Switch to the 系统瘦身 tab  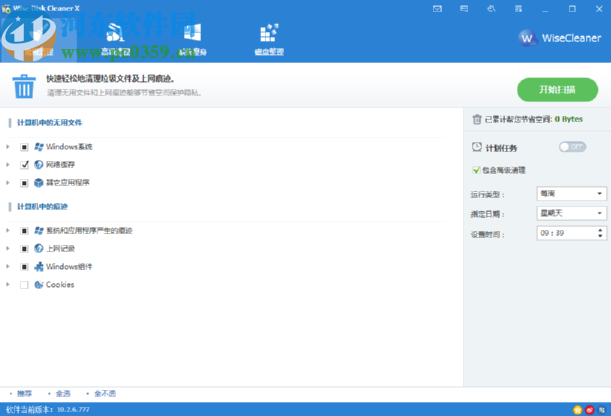[192, 39]
